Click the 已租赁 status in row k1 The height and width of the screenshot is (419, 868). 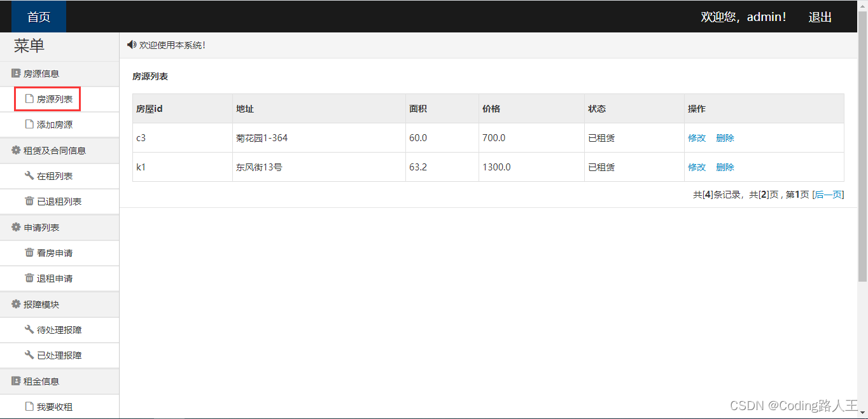(x=601, y=167)
